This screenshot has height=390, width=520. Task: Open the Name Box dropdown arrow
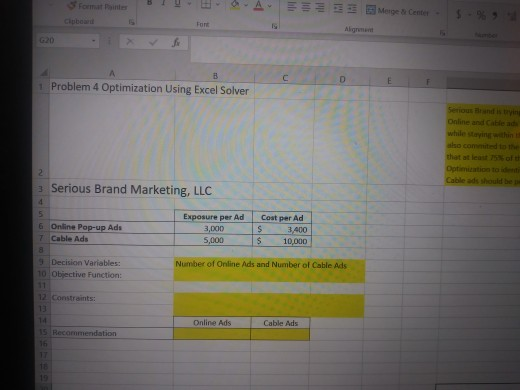click(94, 41)
